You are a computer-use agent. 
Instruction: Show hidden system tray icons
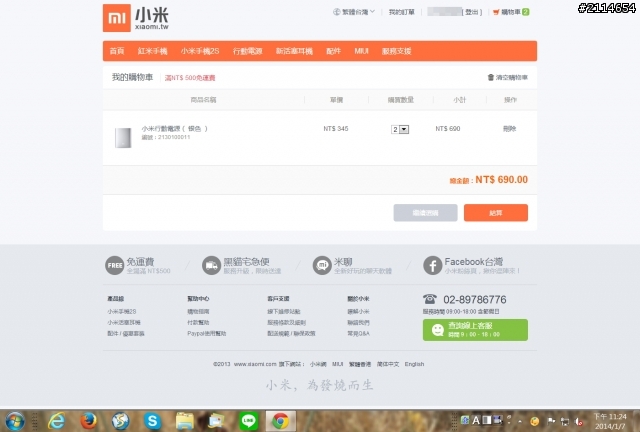(x=520, y=421)
